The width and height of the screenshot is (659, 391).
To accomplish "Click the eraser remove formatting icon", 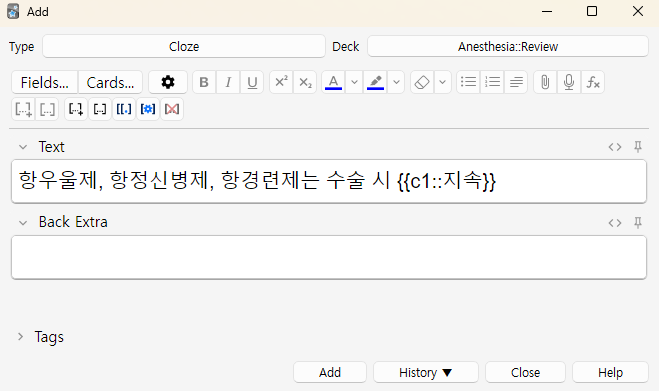I will [x=422, y=82].
